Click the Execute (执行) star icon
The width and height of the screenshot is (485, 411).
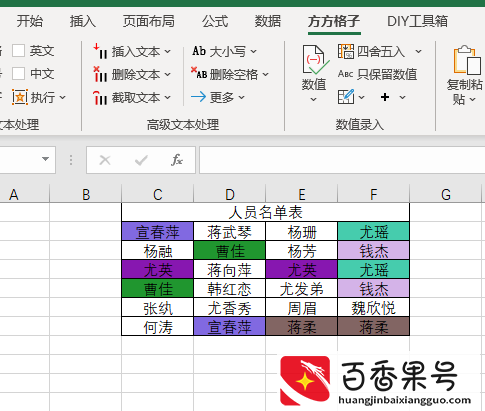point(20,97)
